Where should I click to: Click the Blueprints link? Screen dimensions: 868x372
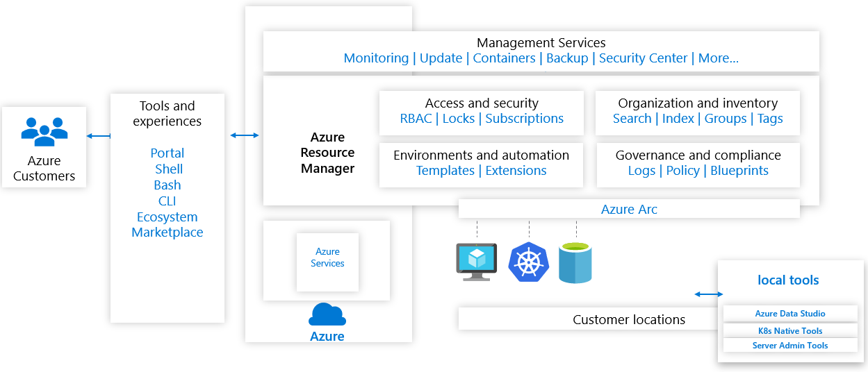coord(739,171)
